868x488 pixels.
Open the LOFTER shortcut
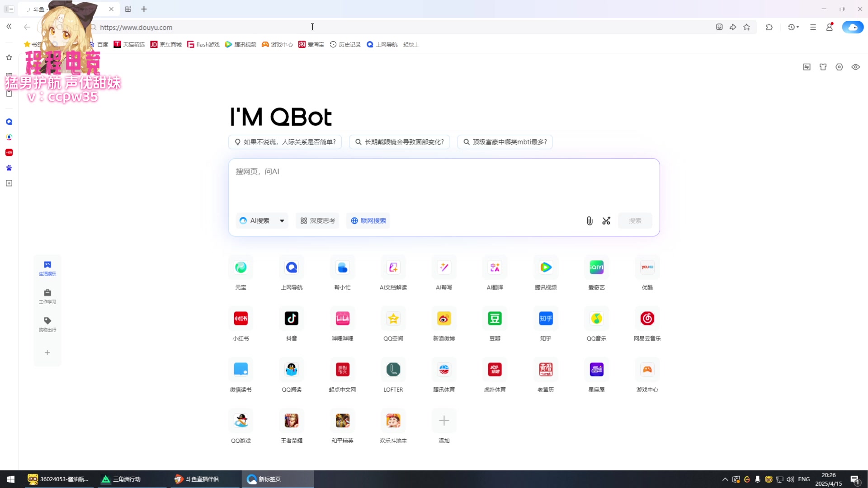point(393,370)
